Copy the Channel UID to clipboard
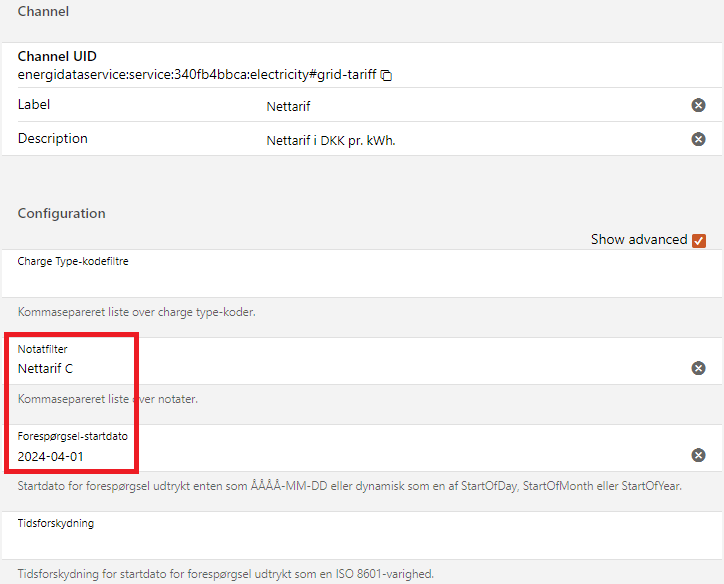This screenshot has height=584, width=724. pyautogui.click(x=386, y=75)
